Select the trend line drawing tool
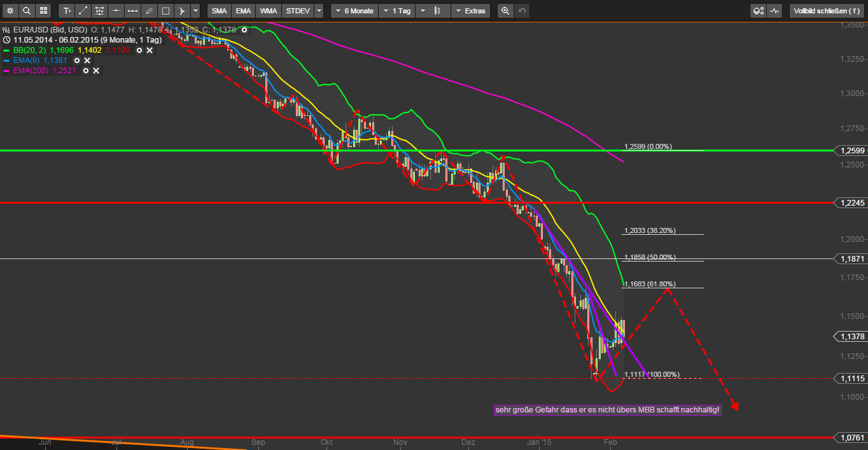The height and width of the screenshot is (450, 868). (x=83, y=11)
